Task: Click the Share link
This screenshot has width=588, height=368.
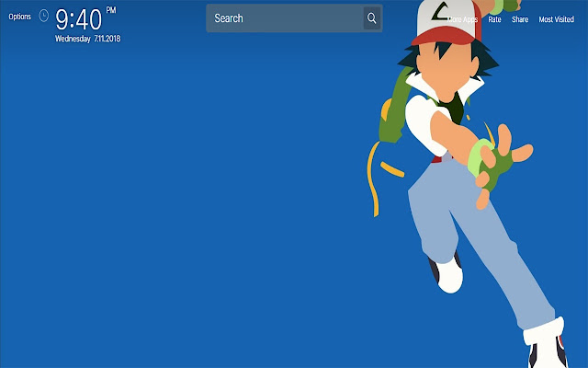Action: click(520, 19)
